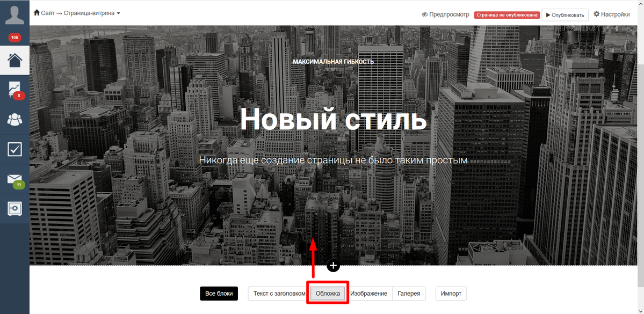Select the Галерея block type
Screen dimensions: 644x314
tap(409, 294)
